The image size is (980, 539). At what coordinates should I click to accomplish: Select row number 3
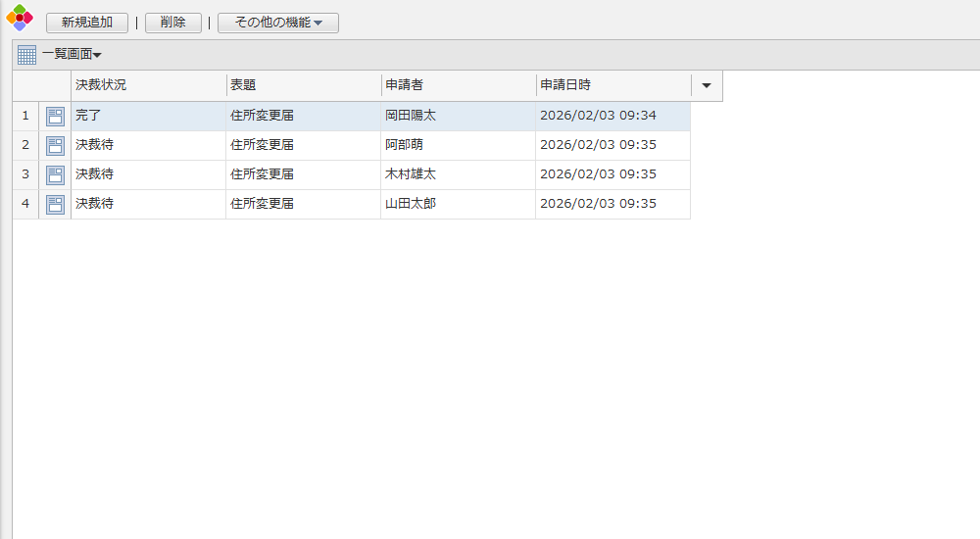pos(25,175)
